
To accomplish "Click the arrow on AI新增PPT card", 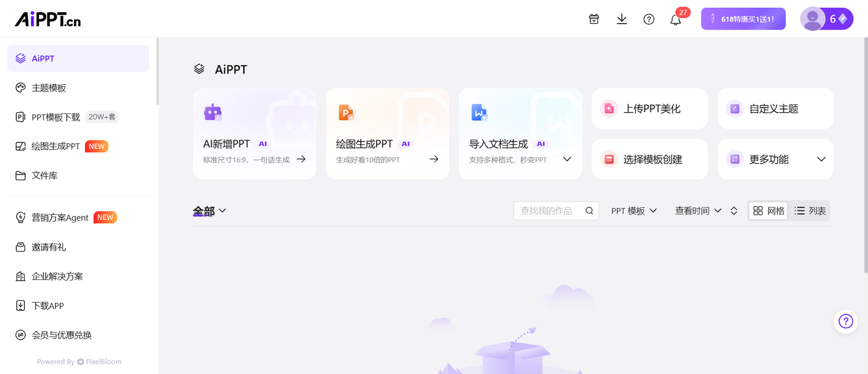I will [x=301, y=159].
